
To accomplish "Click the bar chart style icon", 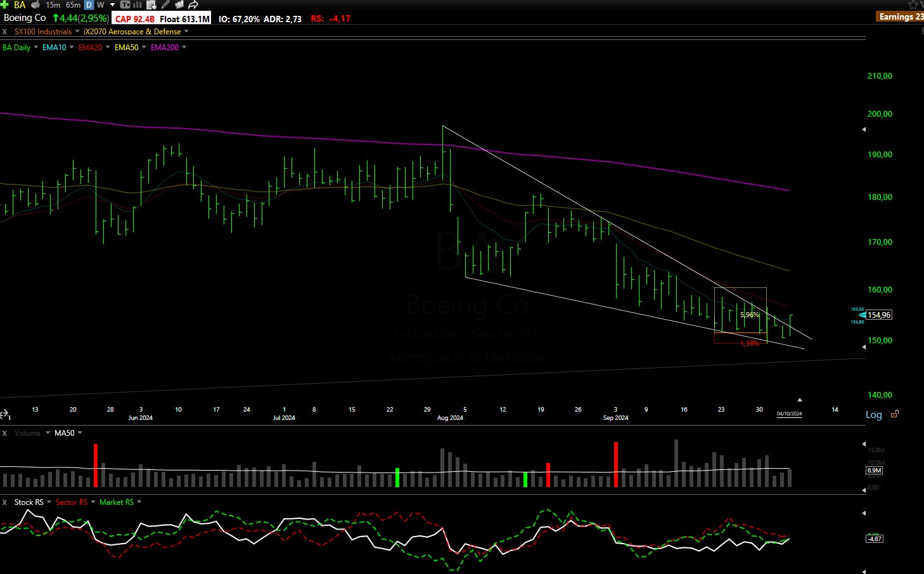I will (x=137, y=4).
